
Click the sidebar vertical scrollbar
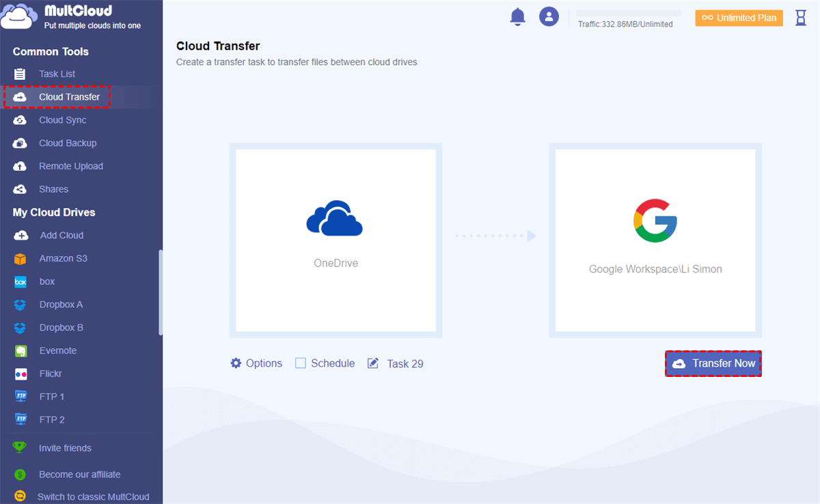161,292
